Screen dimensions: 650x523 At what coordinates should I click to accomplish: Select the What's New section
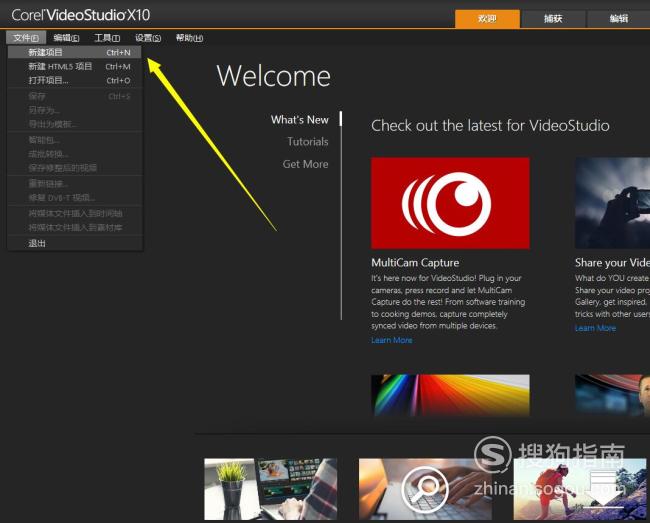click(x=300, y=120)
